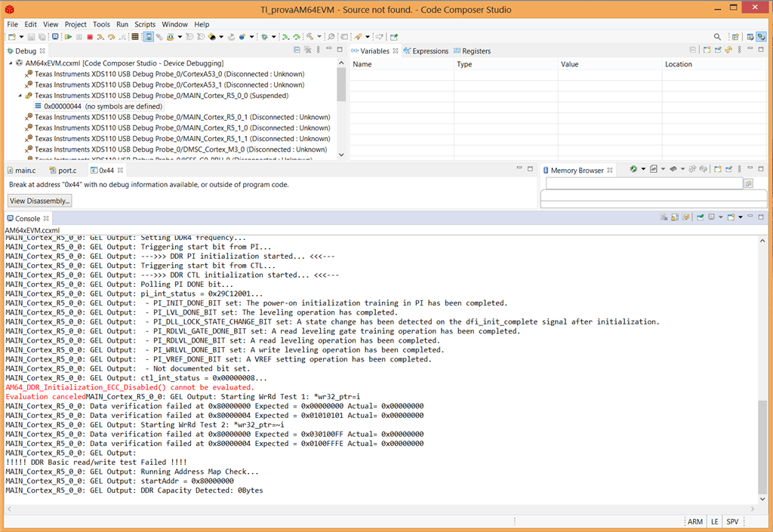
Task: Click the Resume (green play) toolbar icon
Action: pyautogui.click(x=69, y=37)
